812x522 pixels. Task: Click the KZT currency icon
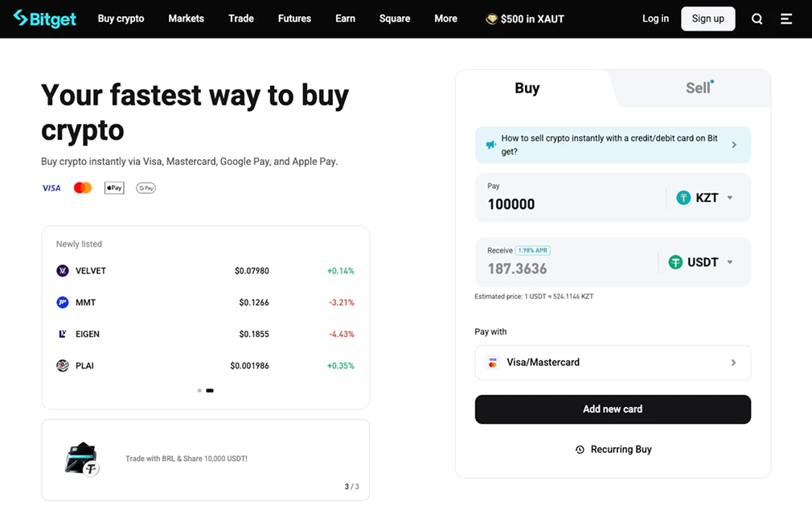point(683,197)
